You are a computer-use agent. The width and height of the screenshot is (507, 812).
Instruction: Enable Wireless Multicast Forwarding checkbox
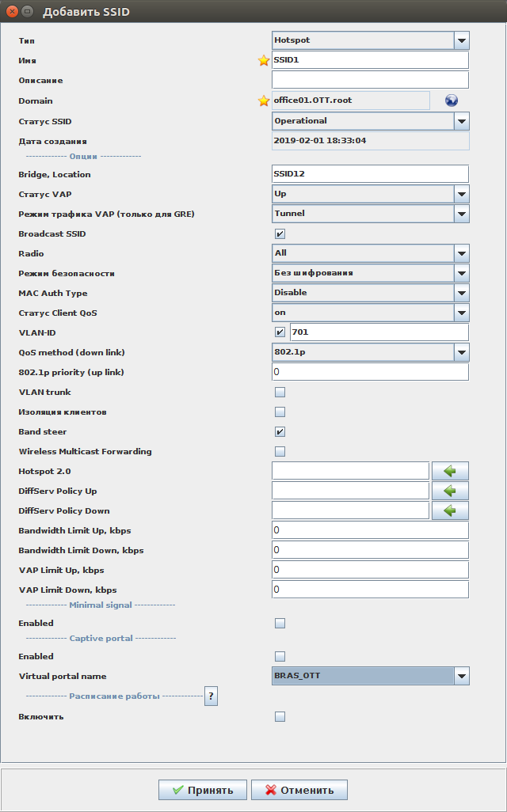280,451
